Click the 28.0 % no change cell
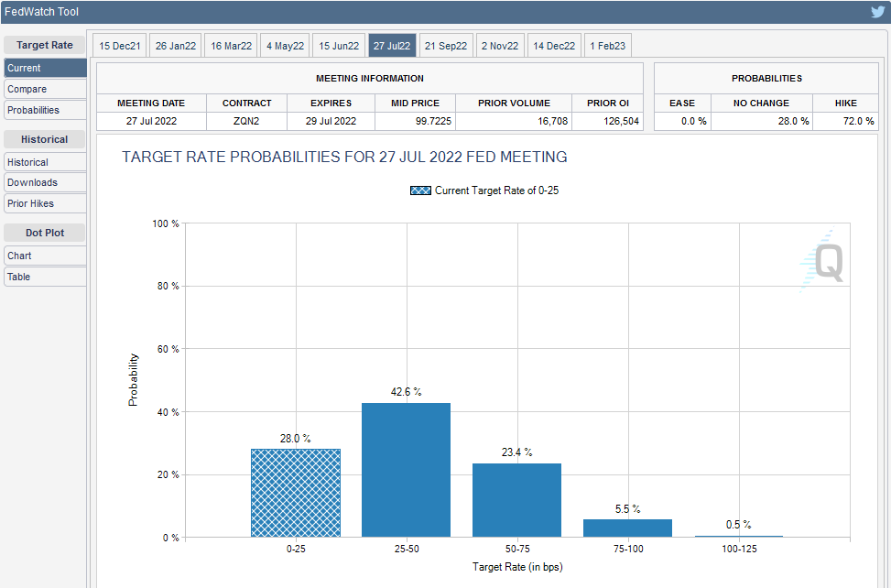The height and width of the screenshot is (588, 891). pos(762,121)
